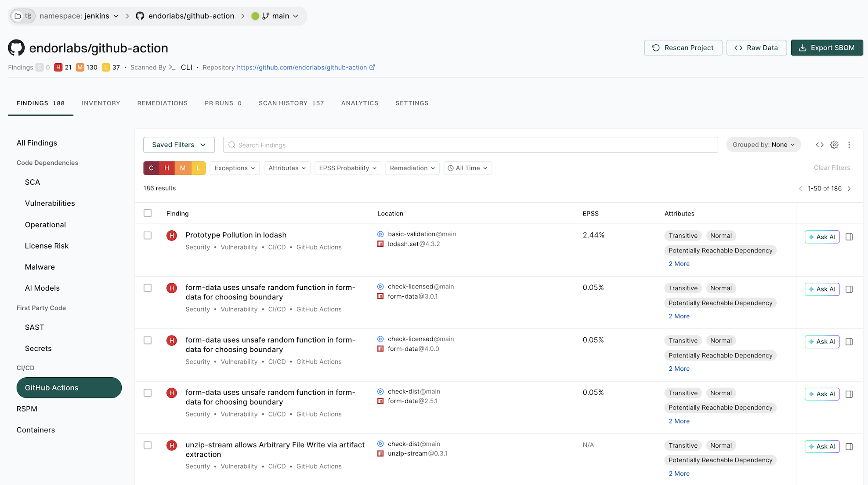
Task: Select the checkbox for Prototype Pollution in lodash
Action: 148,235
